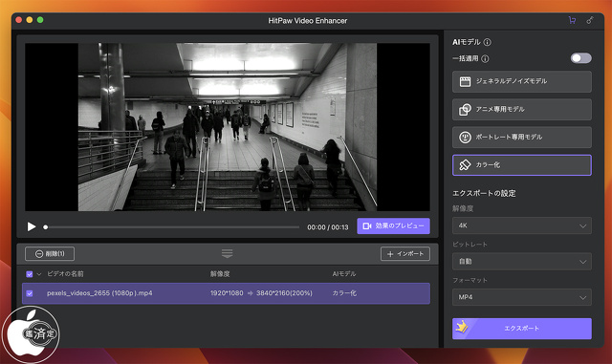Select the アニメ専用モデル model
Image resolution: width=612 pixels, height=364 pixels.
click(522, 110)
